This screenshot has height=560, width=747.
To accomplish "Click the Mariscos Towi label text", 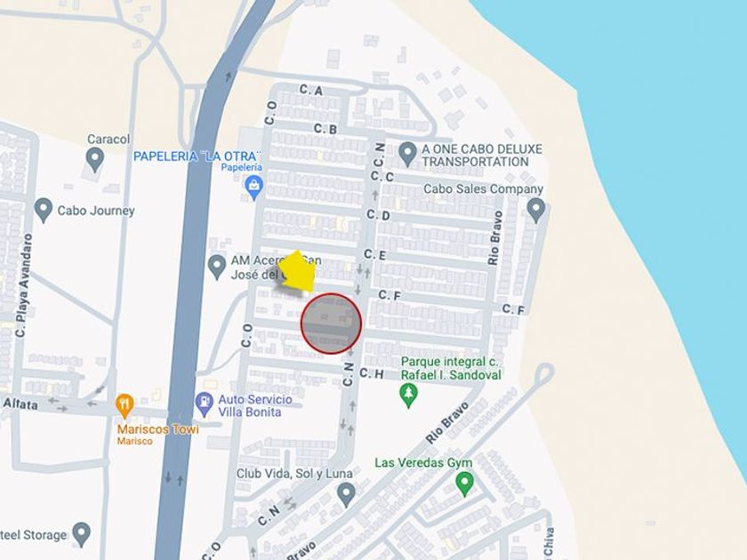I will click(x=157, y=429).
